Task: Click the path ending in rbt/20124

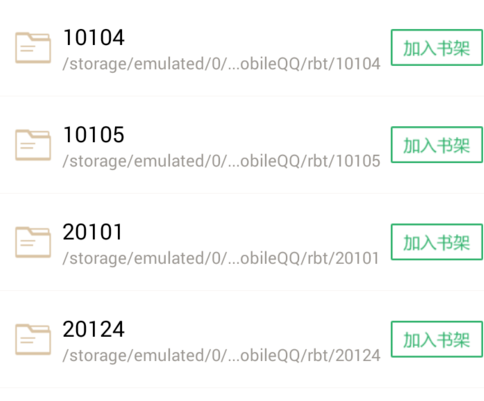Action: click(221, 356)
